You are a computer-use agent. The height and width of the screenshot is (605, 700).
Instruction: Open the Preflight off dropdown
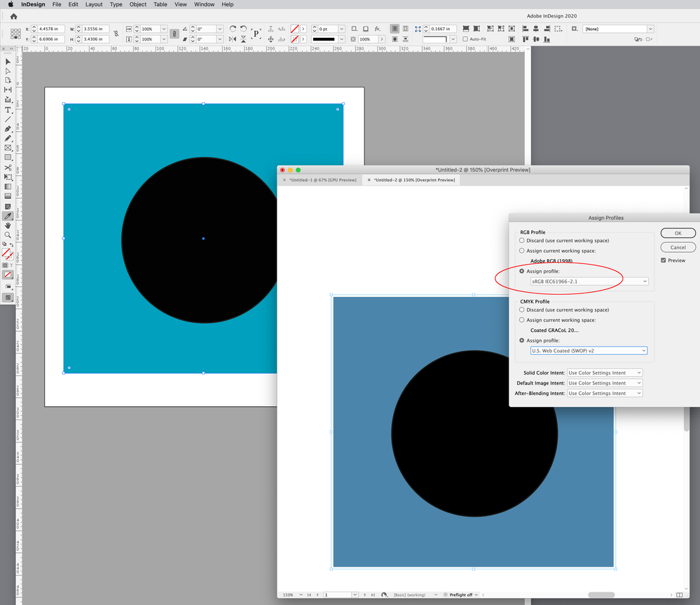click(476, 594)
